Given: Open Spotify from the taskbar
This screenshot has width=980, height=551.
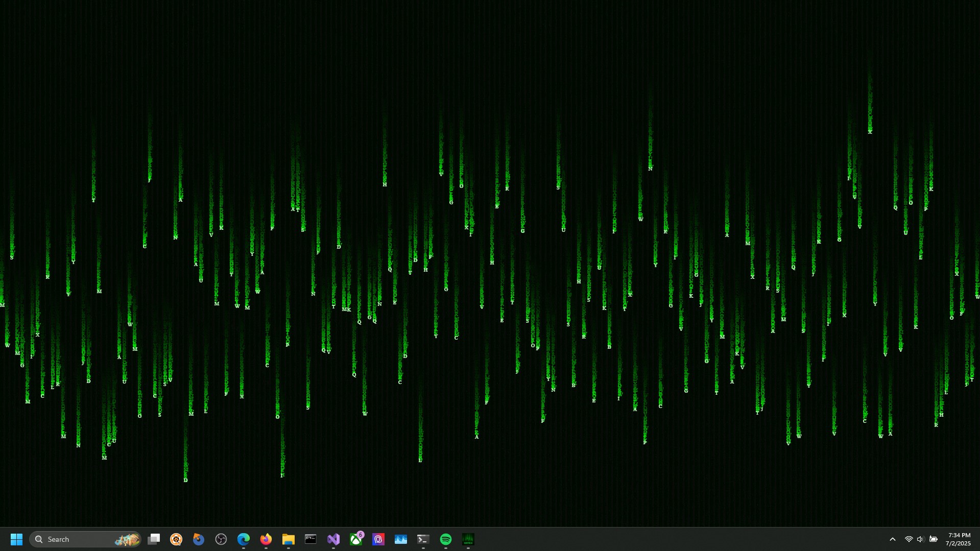Looking at the screenshot, I should pyautogui.click(x=446, y=539).
